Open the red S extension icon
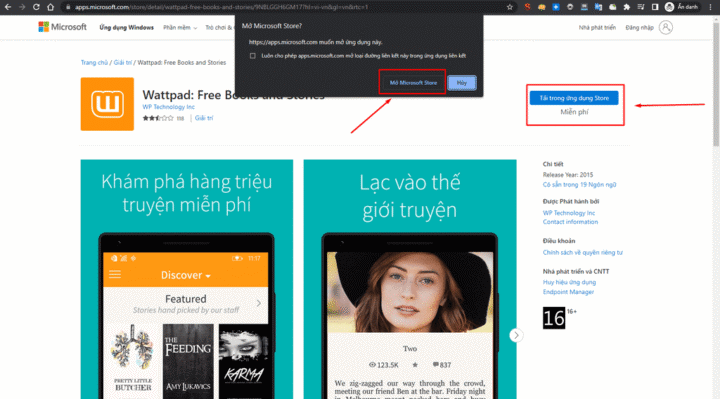Image resolution: width=720 pixels, height=399 pixels. point(528,7)
